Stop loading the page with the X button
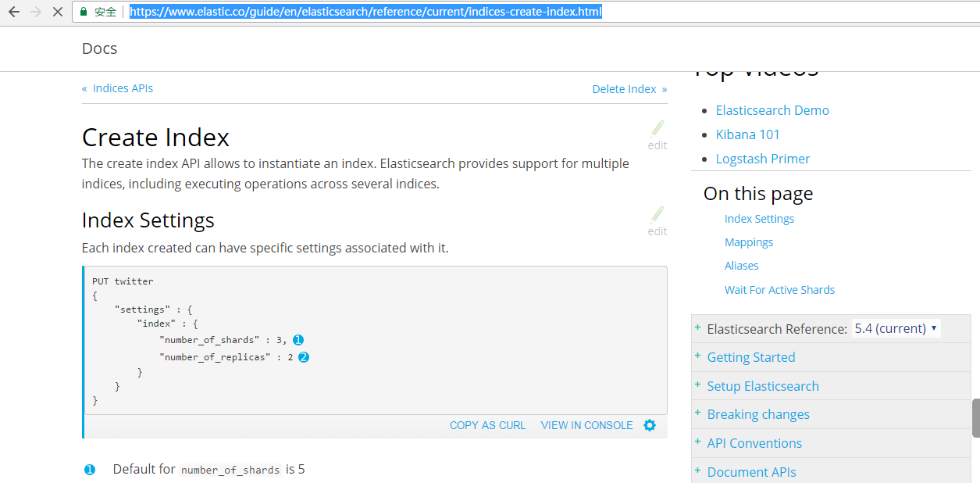 [57, 12]
